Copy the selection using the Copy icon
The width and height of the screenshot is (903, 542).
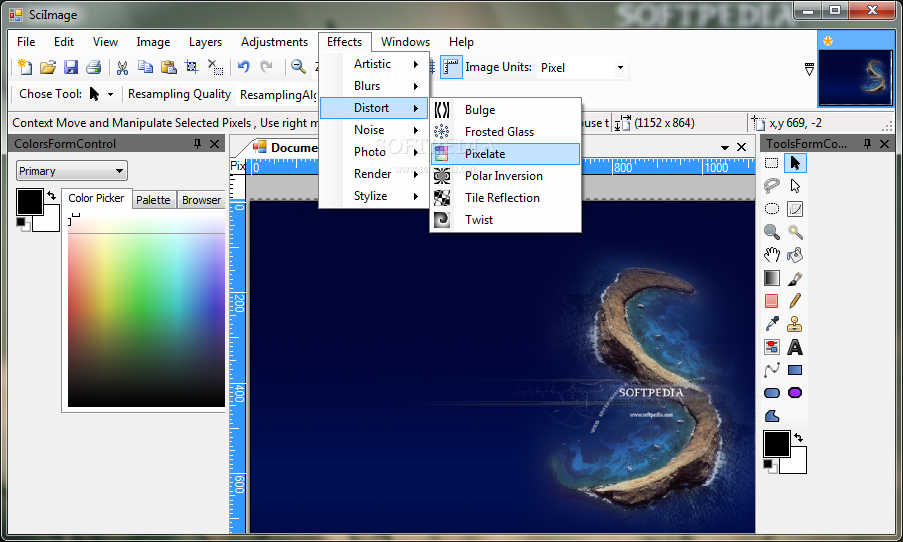145,67
